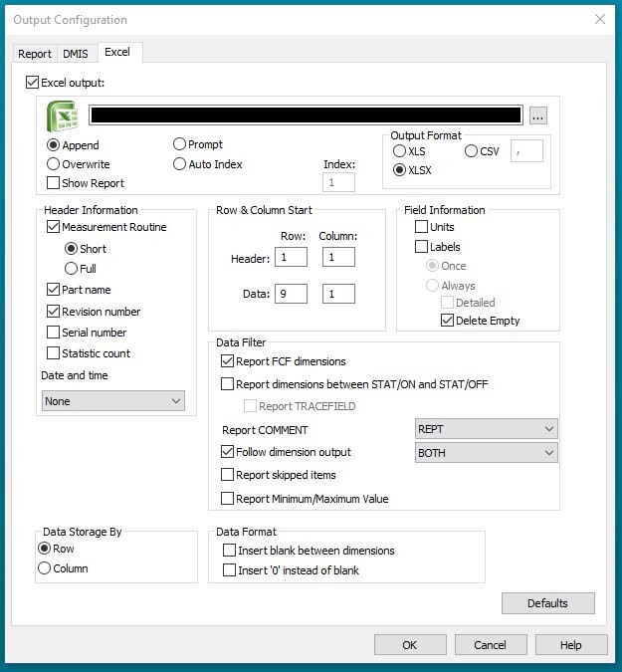The width and height of the screenshot is (622, 672).
Task: Toggle the Measurement Routine checkbox
Action: coord(53,227)
